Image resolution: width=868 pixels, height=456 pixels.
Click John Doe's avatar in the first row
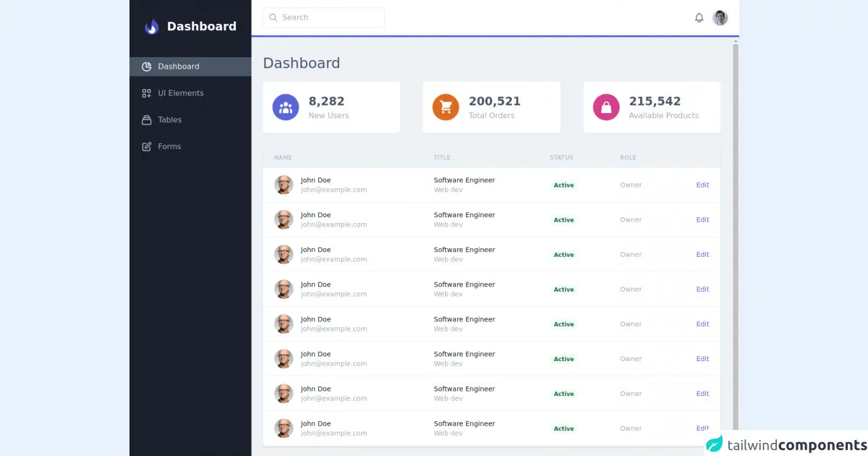284,185
